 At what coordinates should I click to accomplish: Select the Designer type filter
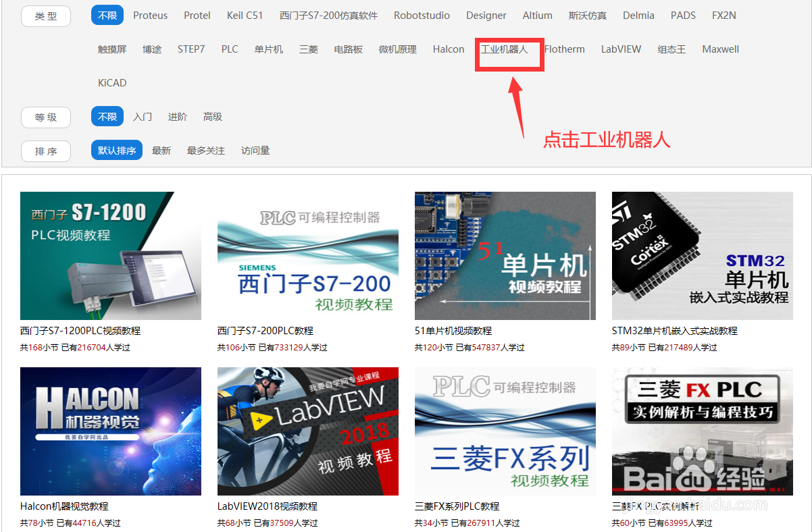pos(486,16)
